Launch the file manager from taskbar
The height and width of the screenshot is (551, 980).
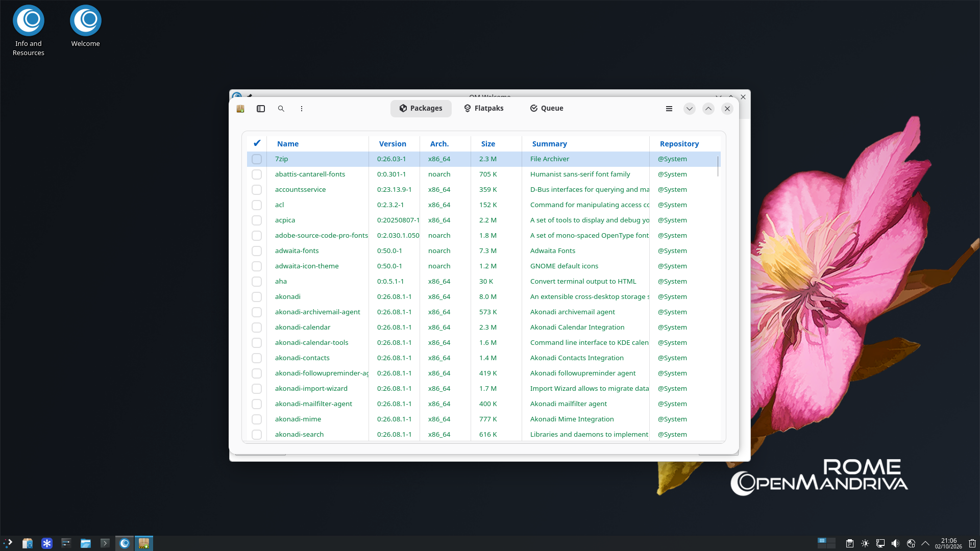[86, 543]
